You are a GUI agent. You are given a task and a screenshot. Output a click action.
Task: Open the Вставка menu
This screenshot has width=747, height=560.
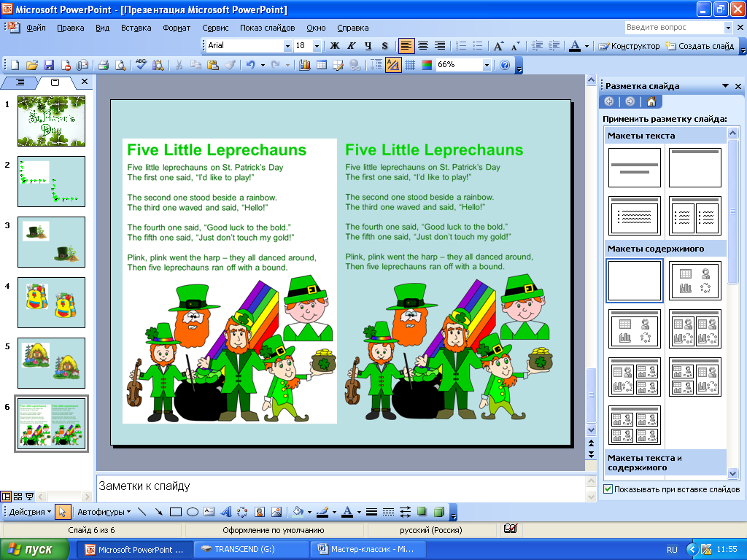[136, 28]
